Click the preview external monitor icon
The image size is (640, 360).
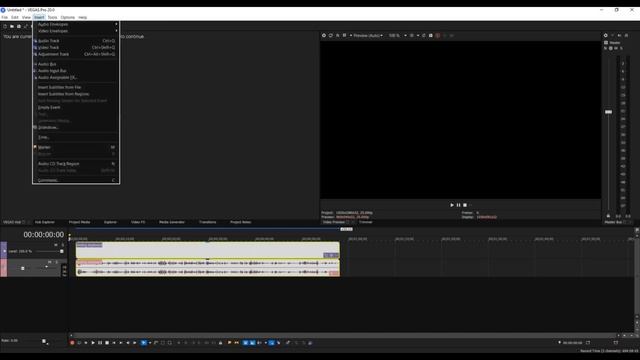331,36
